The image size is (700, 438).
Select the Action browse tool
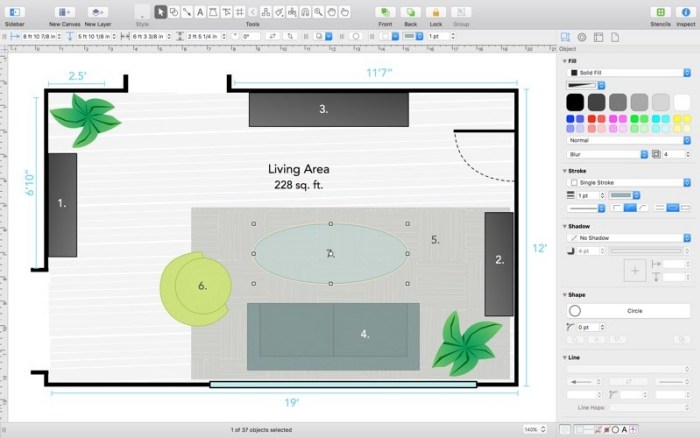point(345,12)
